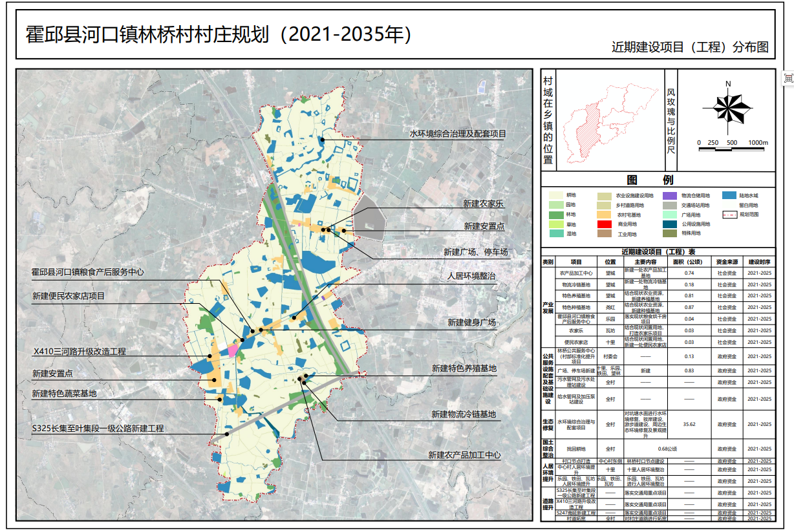Click table cell 广场、停车场新建
This screenshot has height=532, width=794.
click(x=575, y=371)
